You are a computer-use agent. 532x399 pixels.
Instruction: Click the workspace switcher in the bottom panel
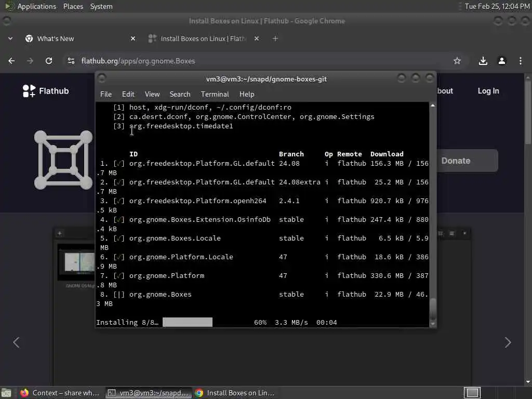pos(472,393)
